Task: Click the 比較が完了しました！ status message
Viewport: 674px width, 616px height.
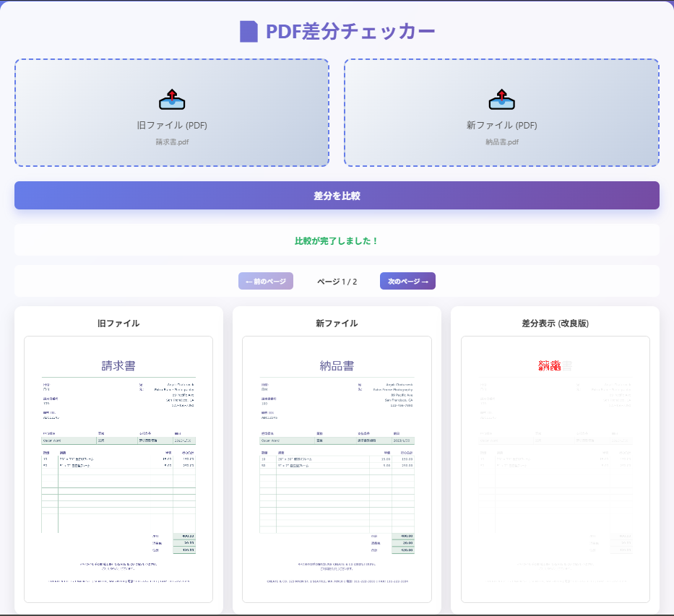Action: (x=337, y=241)
